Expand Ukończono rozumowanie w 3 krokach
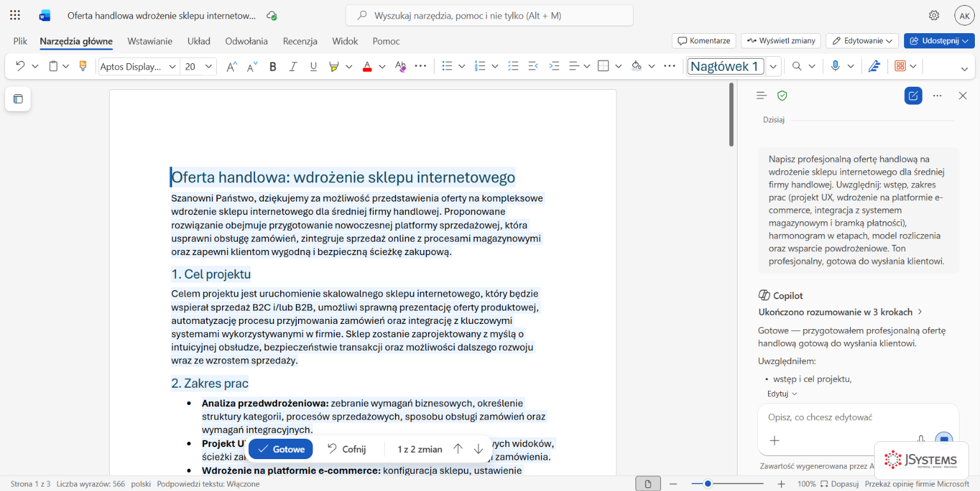This screenshot has height=491, width=980. click(x=840, y=312)
